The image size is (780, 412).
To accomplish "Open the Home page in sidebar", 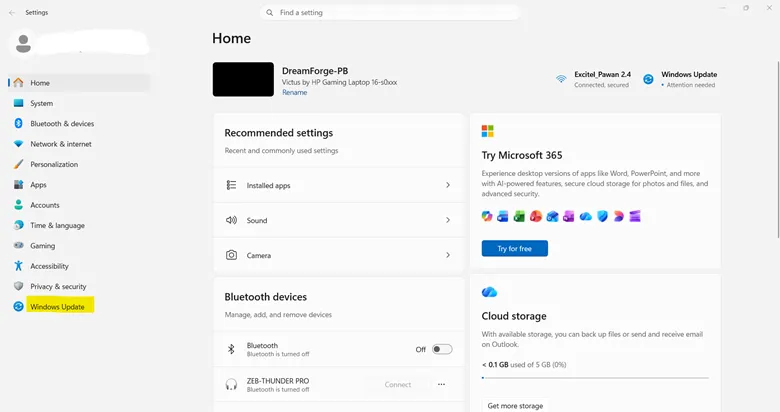I will click(79, 83).
